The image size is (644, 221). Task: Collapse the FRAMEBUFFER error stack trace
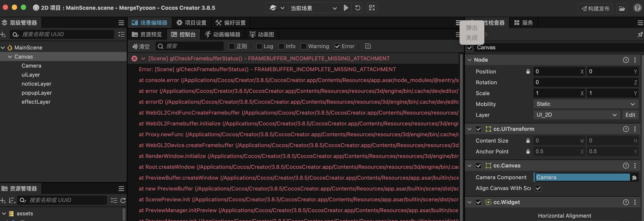(143, 59)
